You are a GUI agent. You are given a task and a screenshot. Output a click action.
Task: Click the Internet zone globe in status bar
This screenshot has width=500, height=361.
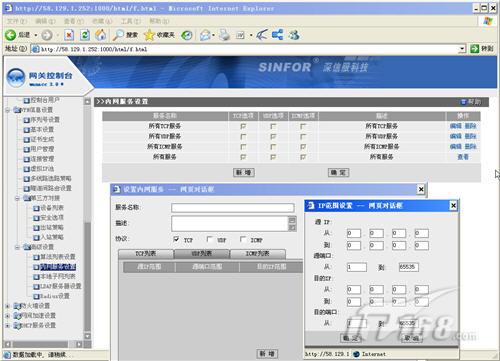pos(356,354)
